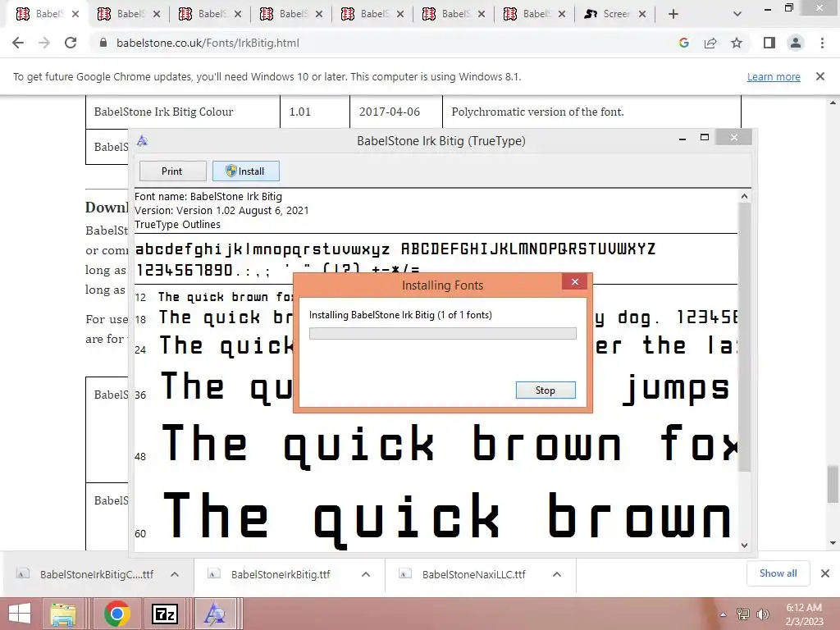This screenshot has width=840, height=630.
Task: Click the volume speaker tray icon
Action: click(762, 614)
